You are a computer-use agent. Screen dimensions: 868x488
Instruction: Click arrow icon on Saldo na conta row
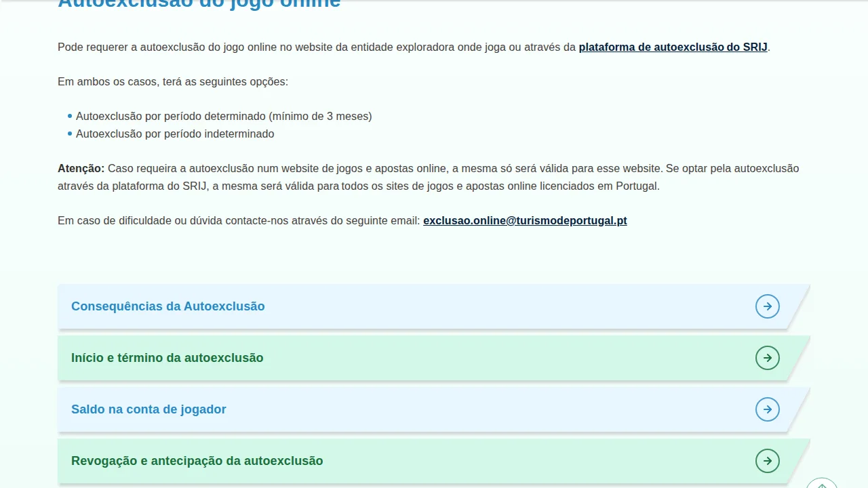768,409
